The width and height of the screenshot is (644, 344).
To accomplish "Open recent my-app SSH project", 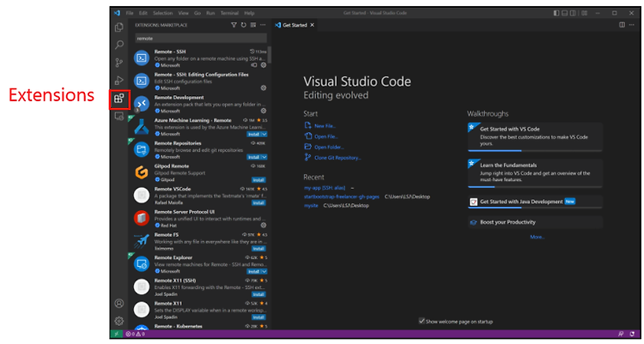I will tap(325, 188).
